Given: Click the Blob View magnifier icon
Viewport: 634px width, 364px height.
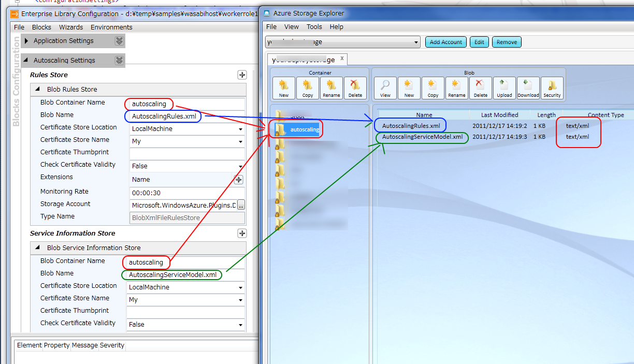Looking at the screenshot, I should tap(385, 88).
